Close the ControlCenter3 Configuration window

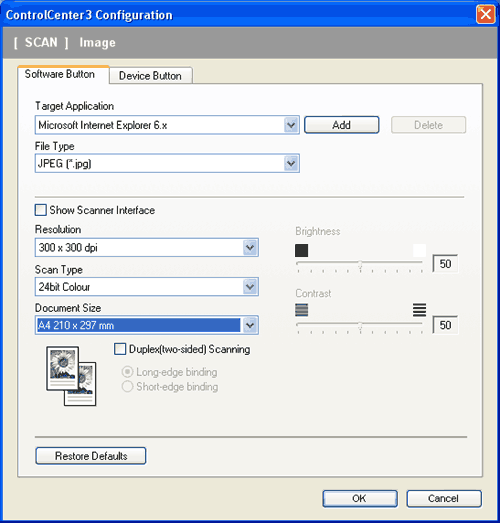(486, 15)
